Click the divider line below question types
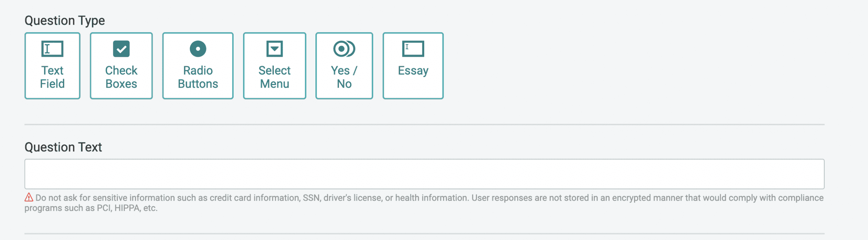The image size is (868, 240). point(425,125)
